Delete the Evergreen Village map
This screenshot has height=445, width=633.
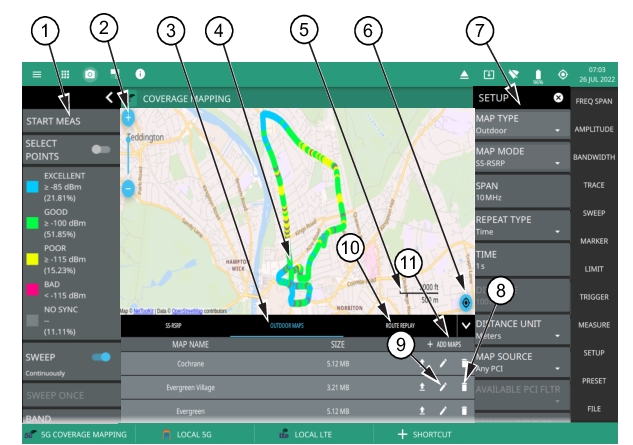(x=463, y=386)
